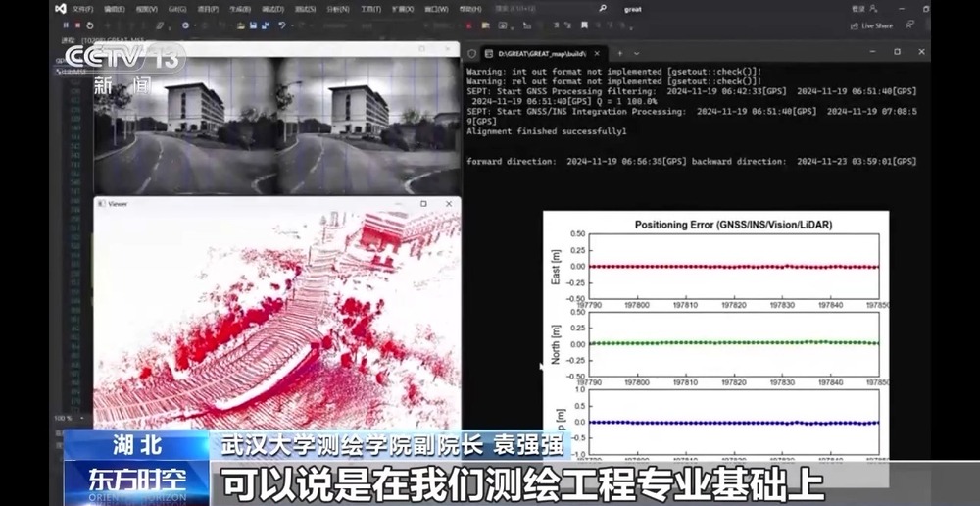Stop debugging with the red square icon
The height and width of the screenshot is (506, 980).
77,25
